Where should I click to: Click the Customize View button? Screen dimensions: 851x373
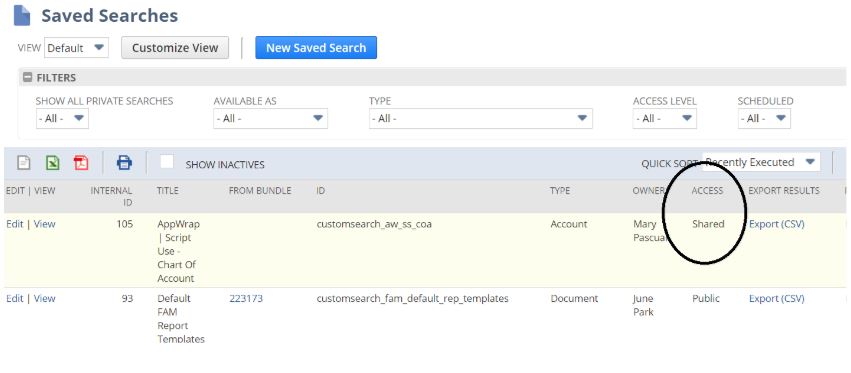point(175,48)
